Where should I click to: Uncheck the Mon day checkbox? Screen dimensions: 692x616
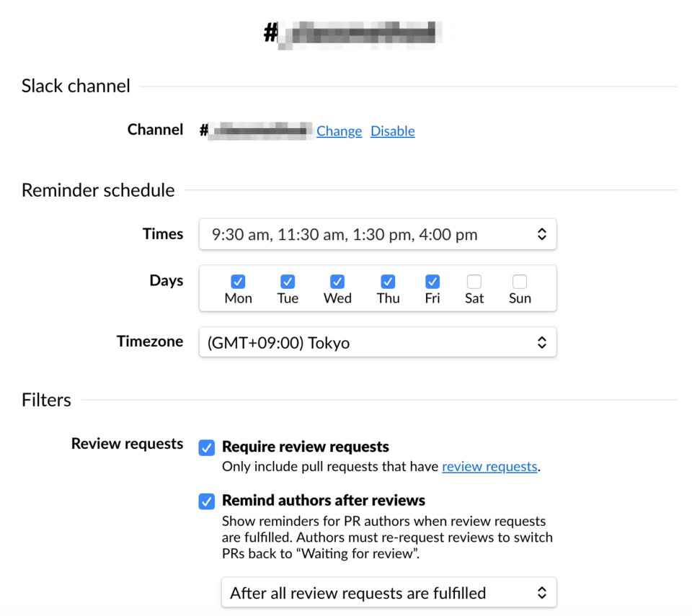(x=238, y=282)
